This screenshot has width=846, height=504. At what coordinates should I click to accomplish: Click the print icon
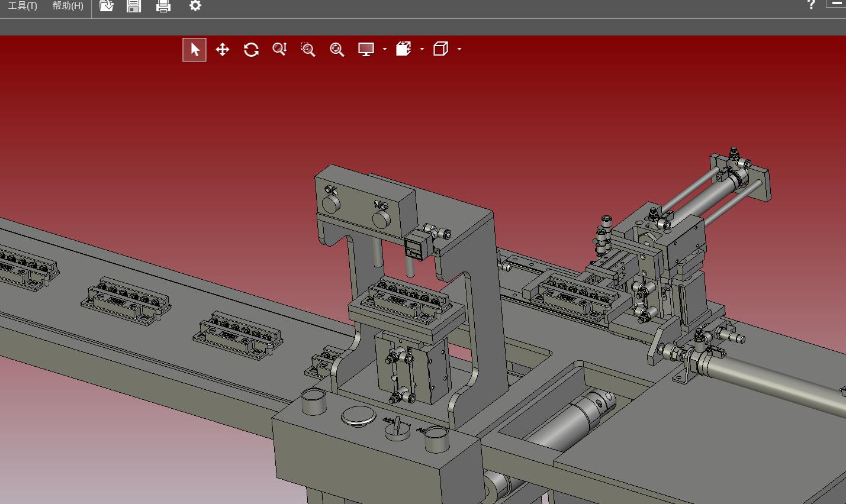pos(163,6)
